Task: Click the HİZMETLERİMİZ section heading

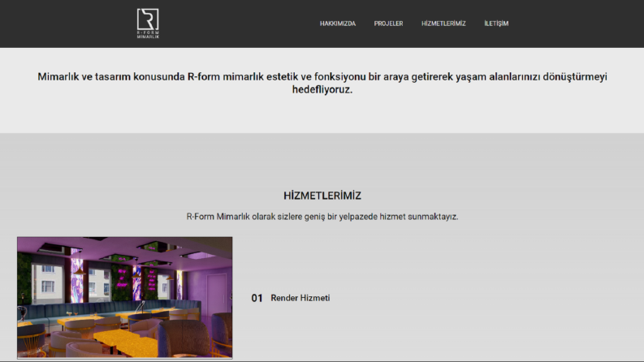Action: pyautogui.click(x=322, y=196)
